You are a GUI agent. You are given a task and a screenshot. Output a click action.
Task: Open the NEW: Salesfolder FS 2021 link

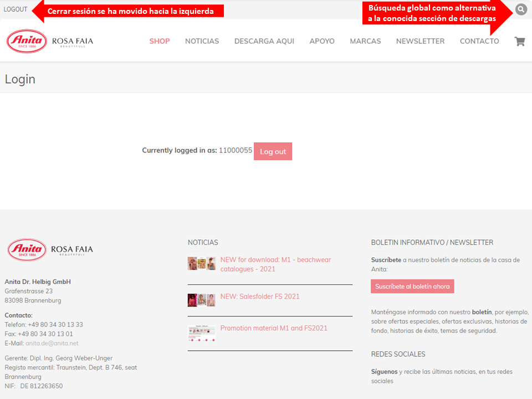259,296
